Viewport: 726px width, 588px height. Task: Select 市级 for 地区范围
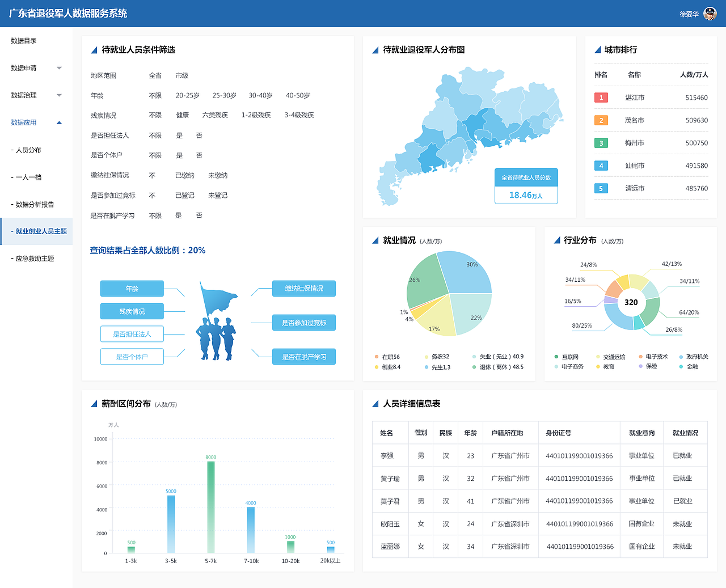coord(182,75)
